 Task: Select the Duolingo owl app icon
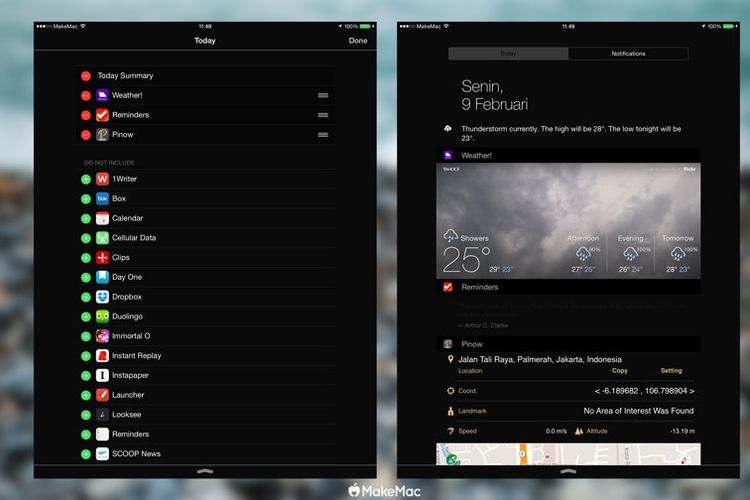pyautogui.click(x=102, y=316)
